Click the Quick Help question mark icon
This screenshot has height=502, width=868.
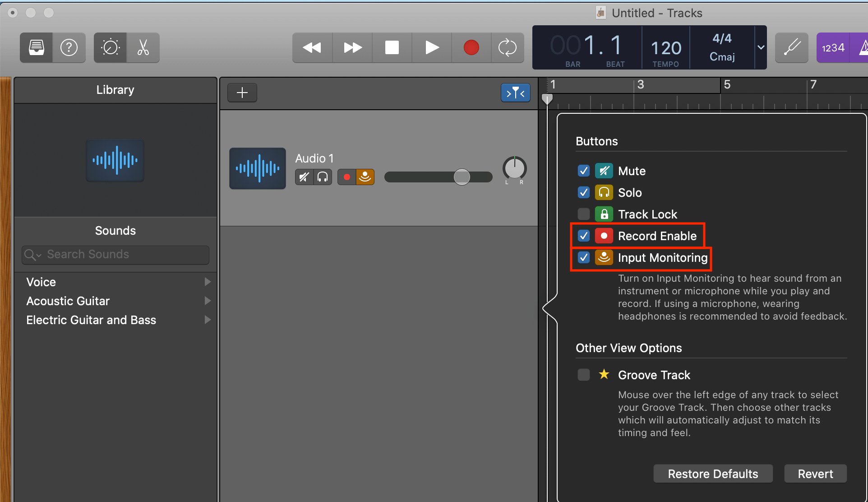[x=69, y=47]
